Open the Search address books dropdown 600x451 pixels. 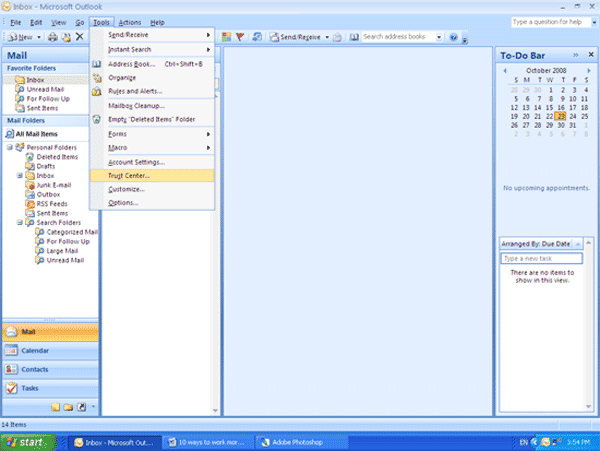(x=439, y=37)
